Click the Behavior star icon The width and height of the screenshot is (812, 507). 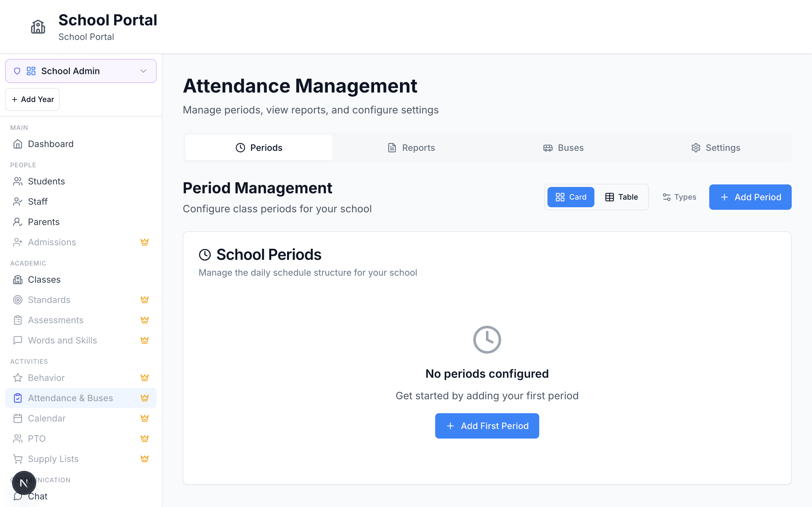click(x=18, y=378)
